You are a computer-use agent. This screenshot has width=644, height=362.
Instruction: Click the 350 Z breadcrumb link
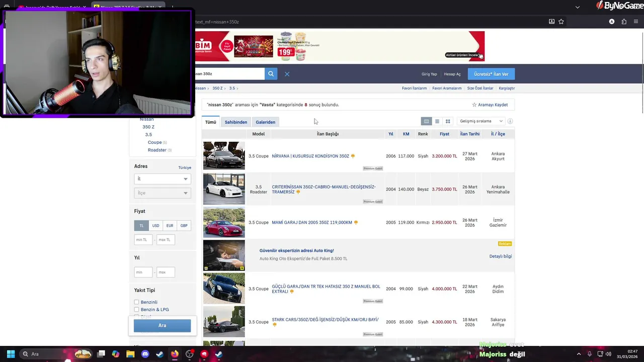point(217,88)
